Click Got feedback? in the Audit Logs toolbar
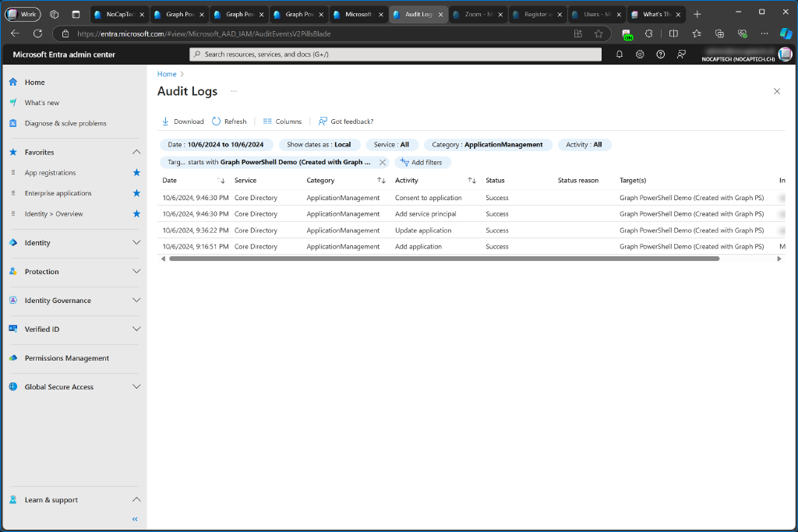The height and width of the screenshot is (532, 798). [345, 121]
